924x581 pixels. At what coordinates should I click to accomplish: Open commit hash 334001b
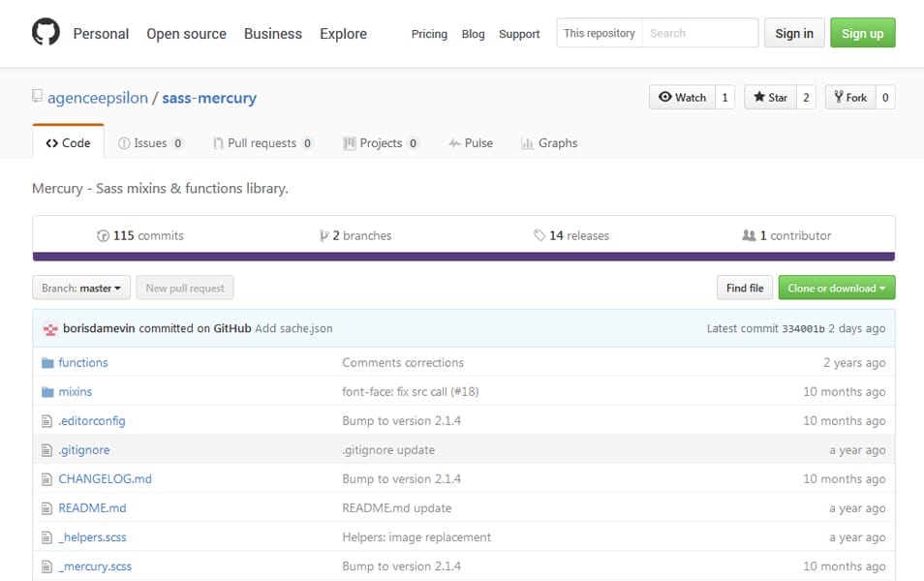click(803, 329)
